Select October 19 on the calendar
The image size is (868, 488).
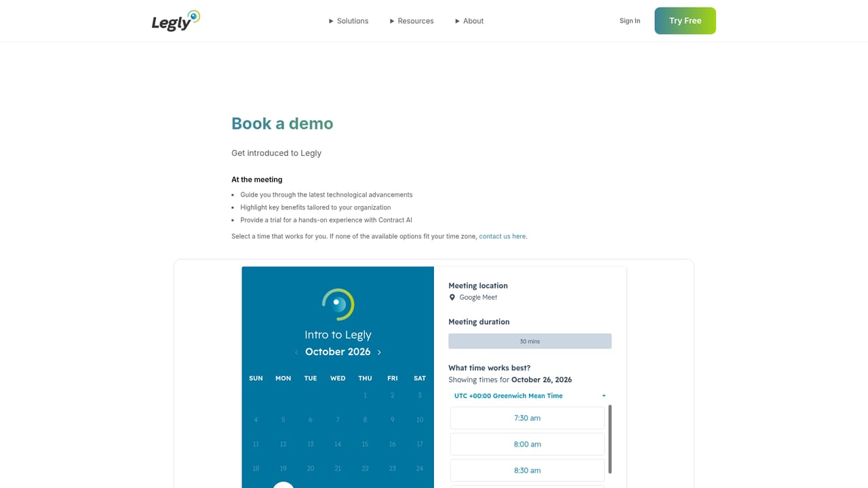tap(283, 468)
